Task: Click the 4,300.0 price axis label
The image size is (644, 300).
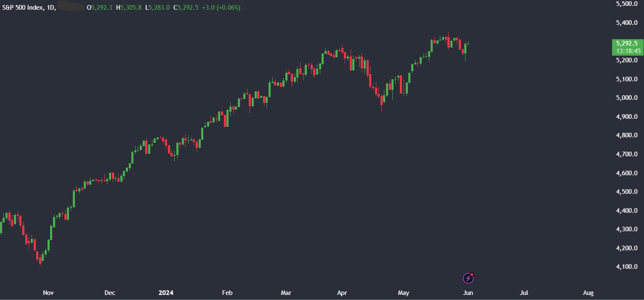Action: [627, 229]
